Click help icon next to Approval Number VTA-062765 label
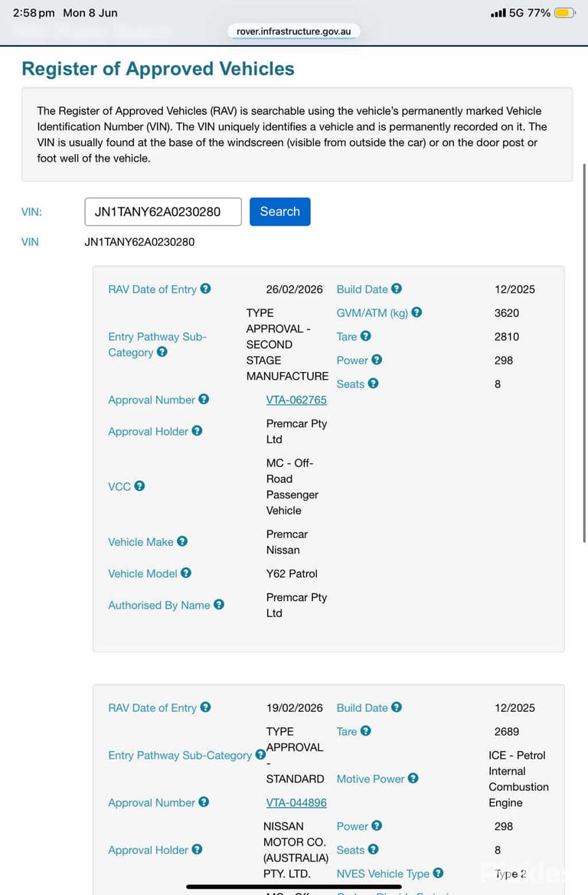Viewport: 588px width, 895px height. (204, 400)
